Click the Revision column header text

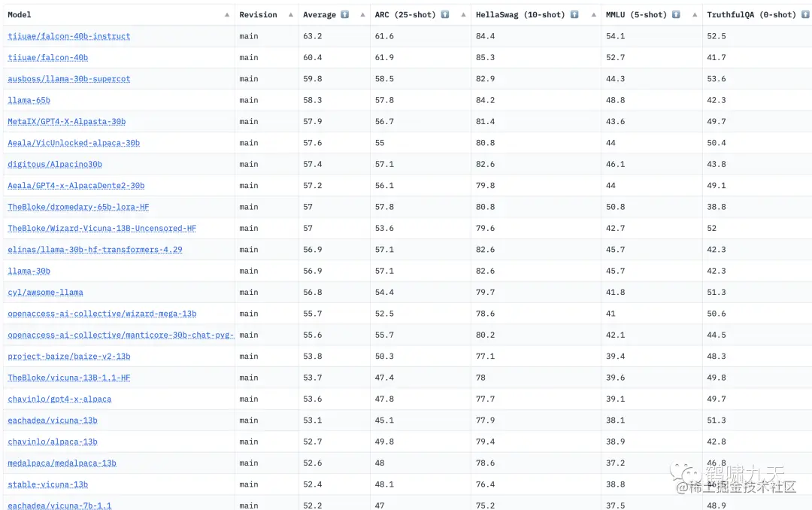258,14
